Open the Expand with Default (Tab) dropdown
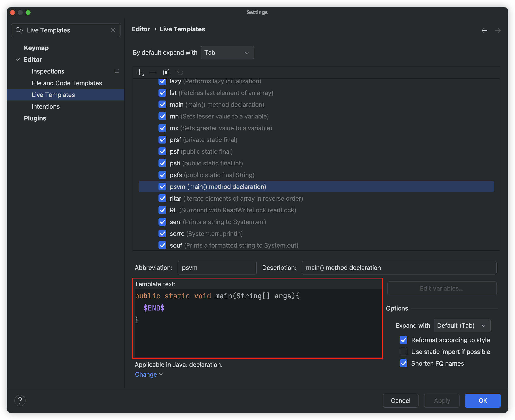 [x=462, y=325]
